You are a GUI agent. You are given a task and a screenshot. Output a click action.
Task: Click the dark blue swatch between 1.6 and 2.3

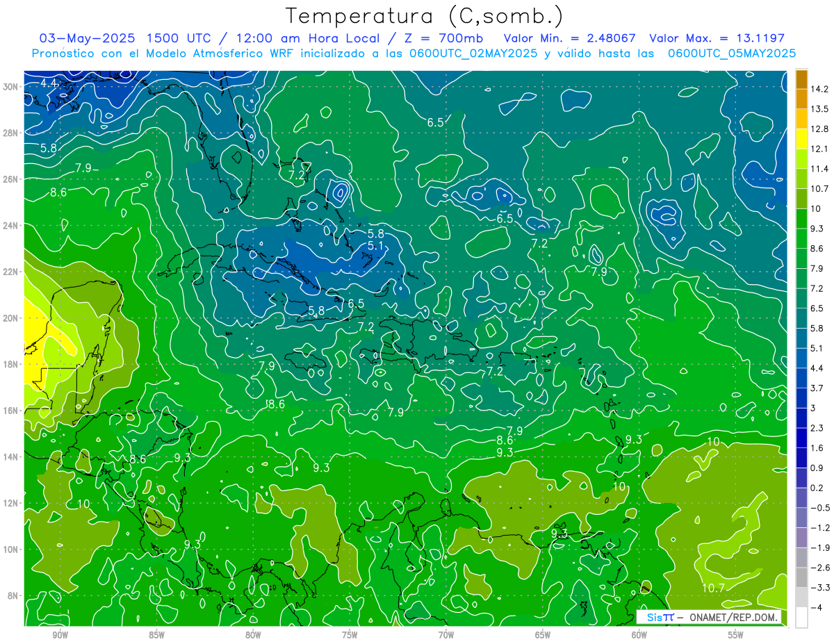tap(801, 438)
